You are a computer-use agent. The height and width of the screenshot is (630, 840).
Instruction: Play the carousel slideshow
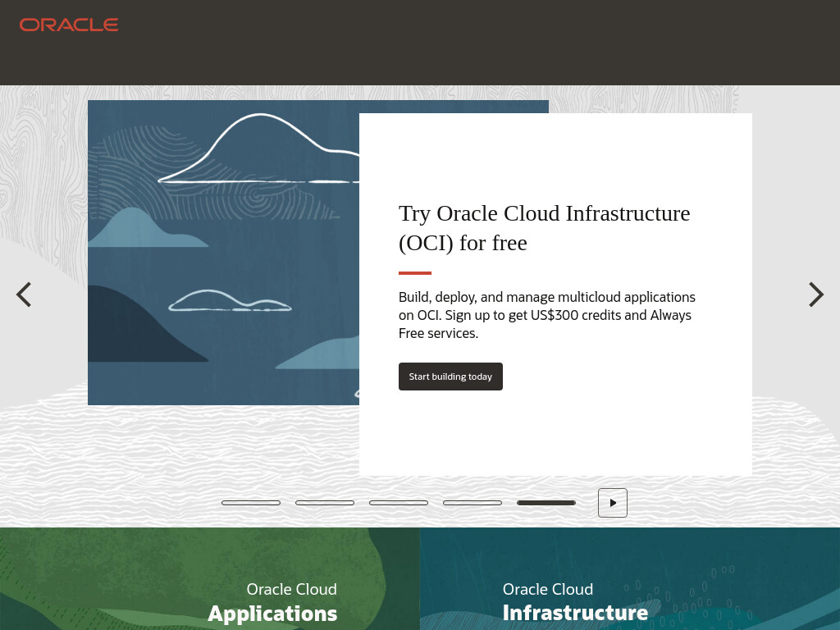coord(612,503)
